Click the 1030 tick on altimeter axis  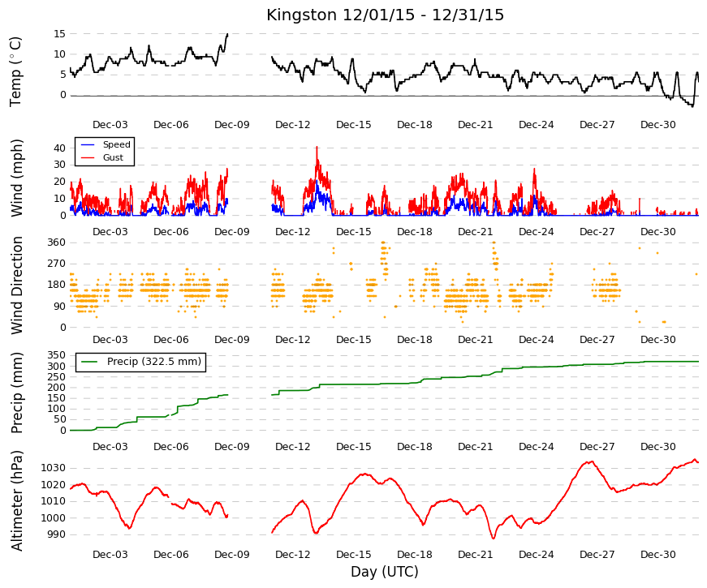click(x=54, y=468)
